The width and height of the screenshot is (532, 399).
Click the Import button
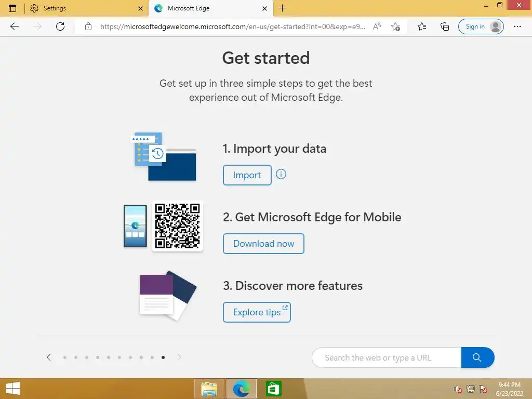click(247, 175)
